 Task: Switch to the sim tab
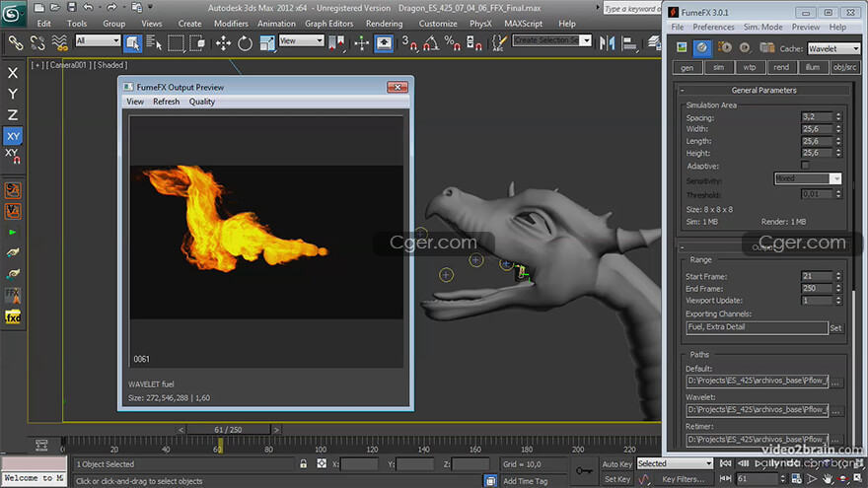718,67
